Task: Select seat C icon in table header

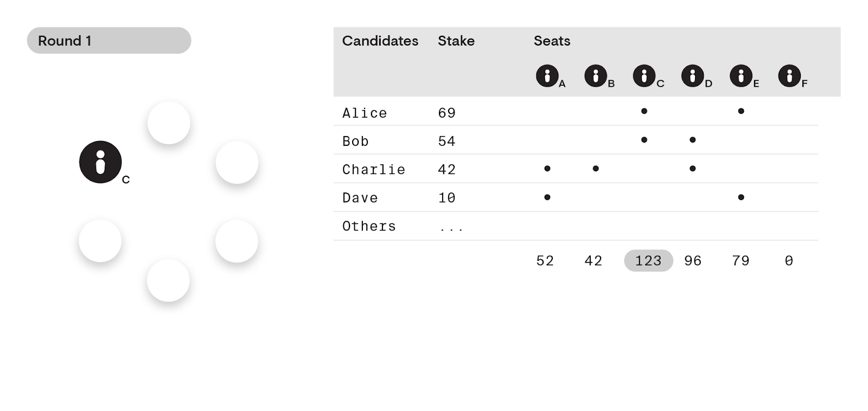Action: pos(644,76)
